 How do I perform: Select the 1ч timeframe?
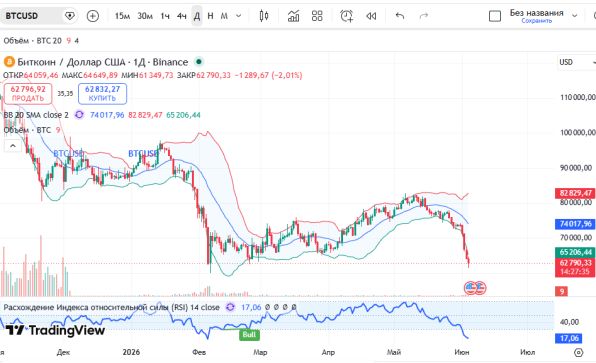[165, 16]
